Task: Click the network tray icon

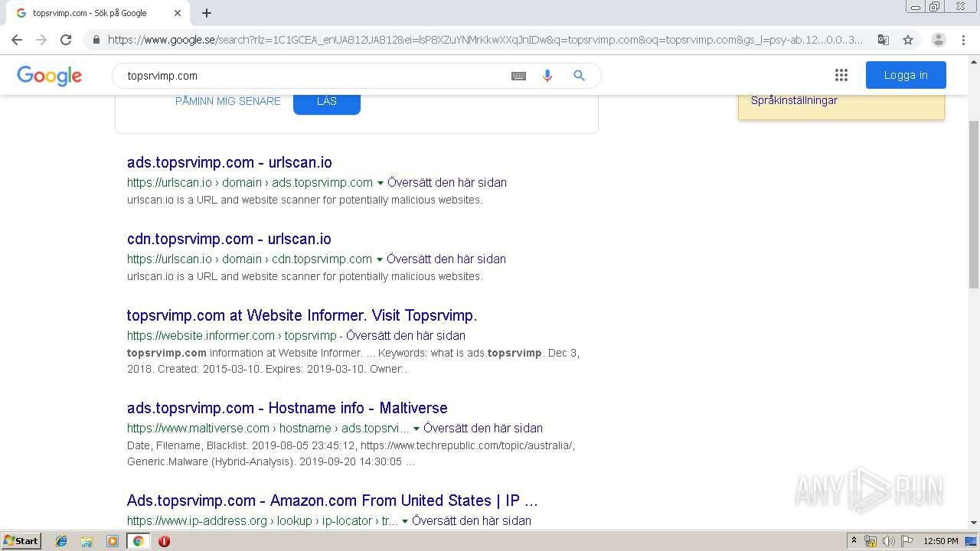Action: pyautogui.click(x=871, y=541)
